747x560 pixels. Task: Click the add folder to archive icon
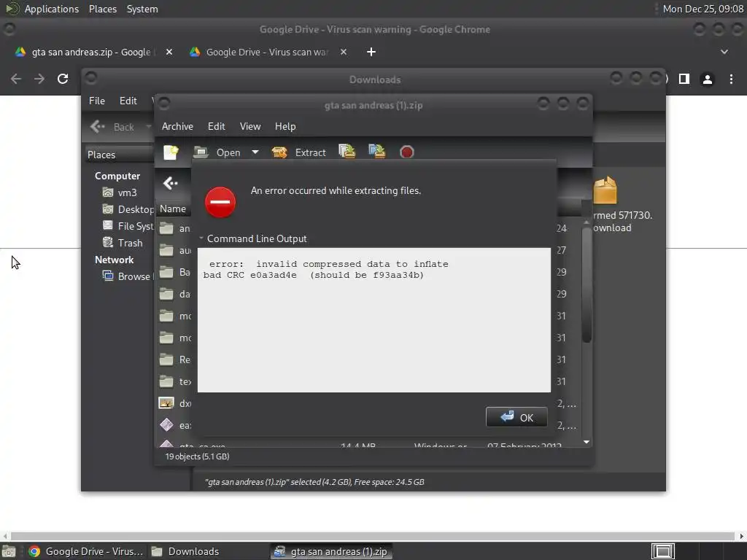377,152
